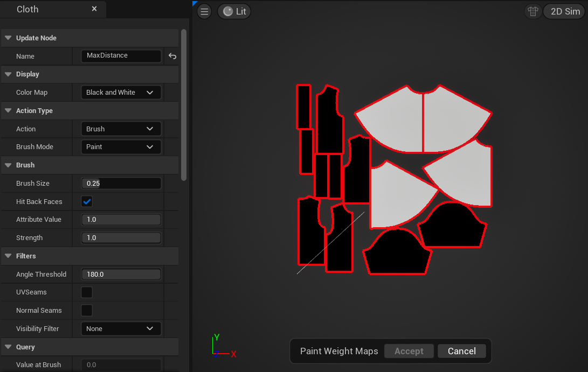Image resolution: width=588 pixels, height=372 pixels.
Task: Collapse the Update Node section
Action: click(x=8, y=38)
